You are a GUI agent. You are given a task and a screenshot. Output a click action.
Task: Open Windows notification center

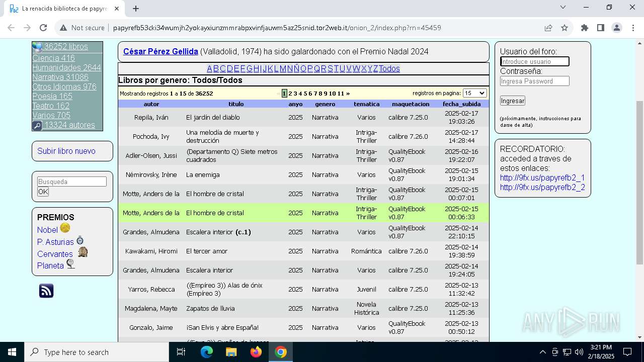click(x=627, y=352)
